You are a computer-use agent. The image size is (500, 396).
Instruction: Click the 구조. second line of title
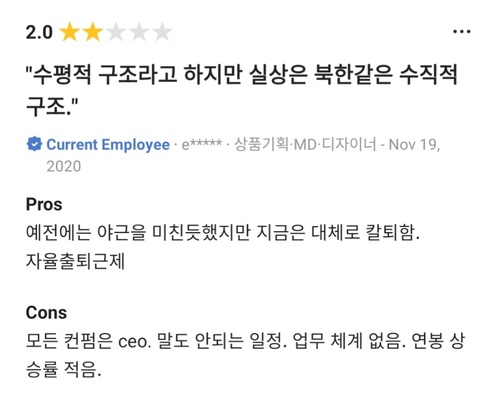(x=52, y=107)
